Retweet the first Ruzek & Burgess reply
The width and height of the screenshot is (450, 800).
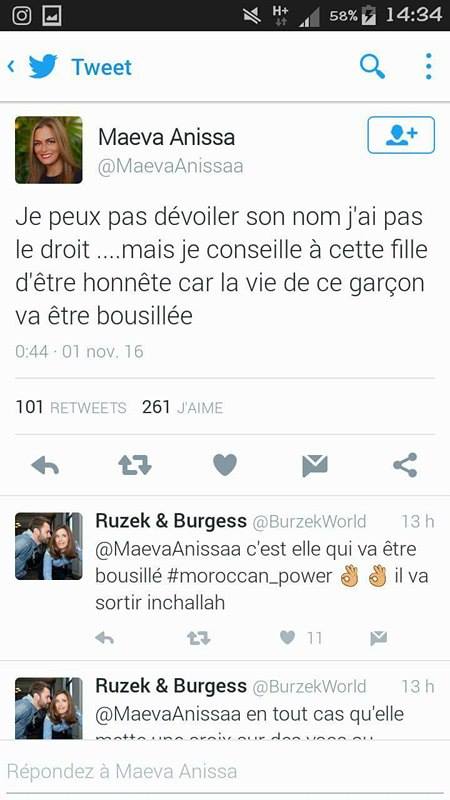(x=198, y=638)
